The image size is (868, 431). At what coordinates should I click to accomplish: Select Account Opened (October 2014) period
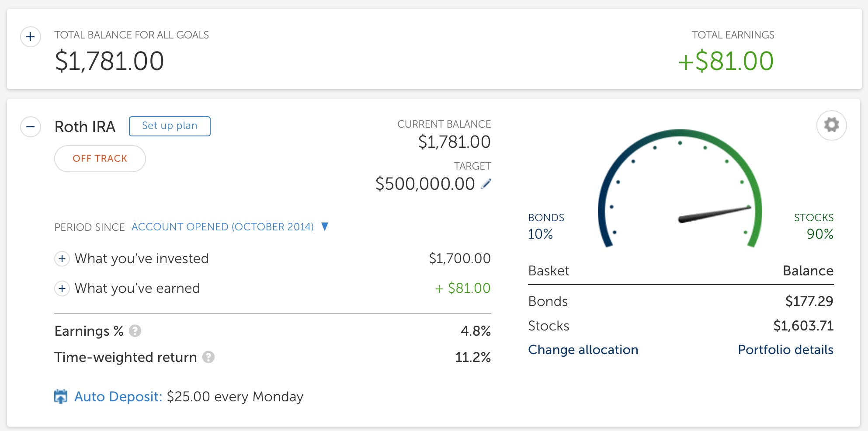[222, 227]
